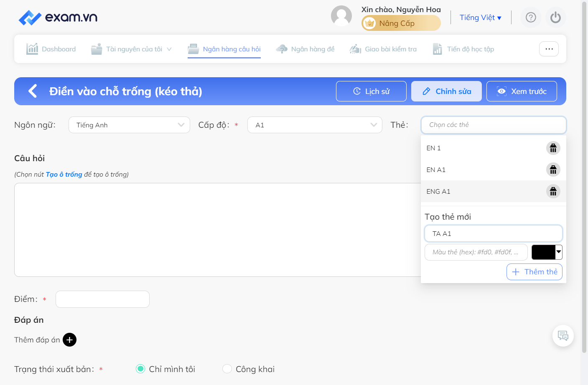Open the help question mark icon
The image size is (588, 385).
[531, 18]
